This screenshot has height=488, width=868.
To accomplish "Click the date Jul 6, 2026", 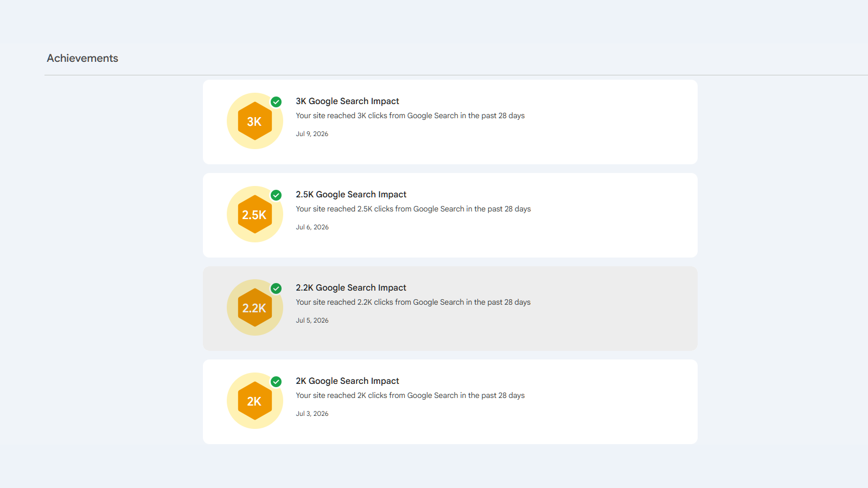I will 312,227.
